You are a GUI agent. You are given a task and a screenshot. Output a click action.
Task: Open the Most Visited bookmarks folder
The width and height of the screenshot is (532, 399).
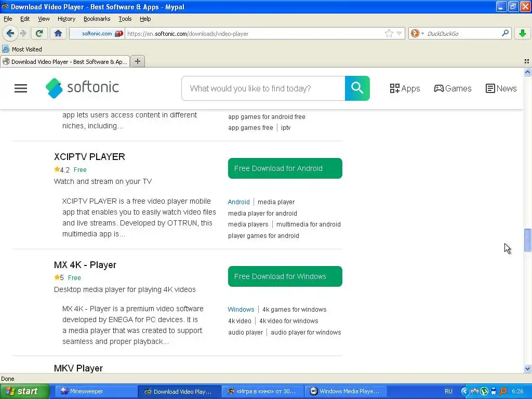tap(22, 49)
